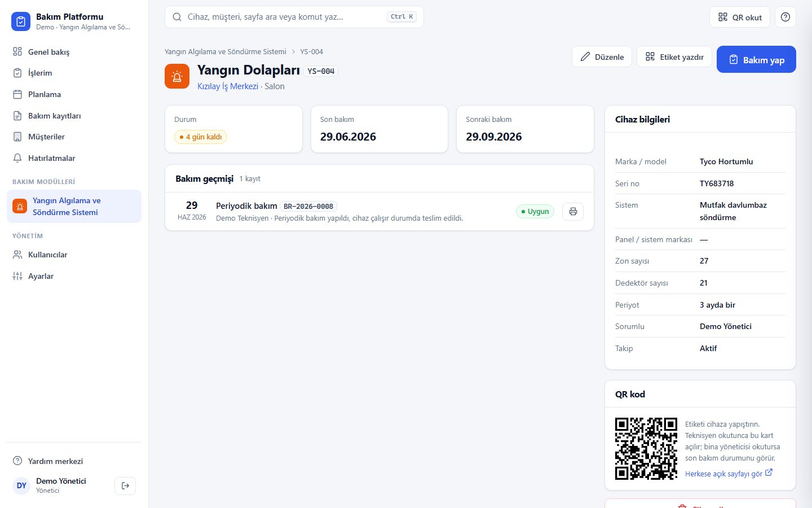Viewport: 812px width, 508px height.
Task: Open the Periyodik bakım record row
Action: tap(379, 212)
